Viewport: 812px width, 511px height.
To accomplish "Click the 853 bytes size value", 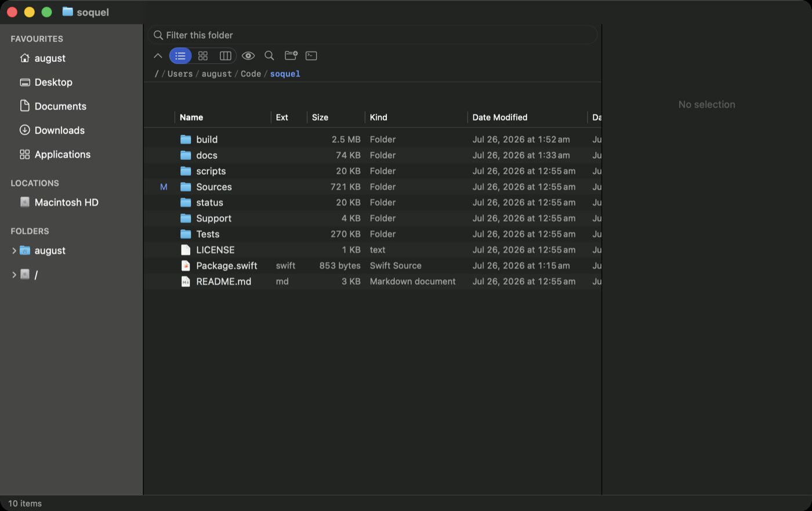I will [x=340, y=266].
